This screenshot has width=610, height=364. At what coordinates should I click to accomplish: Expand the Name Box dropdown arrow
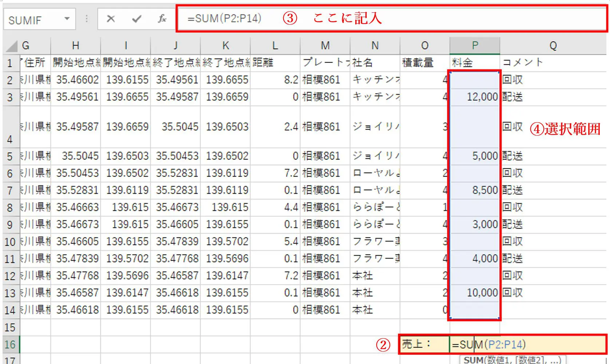click(x=67, y=19)
